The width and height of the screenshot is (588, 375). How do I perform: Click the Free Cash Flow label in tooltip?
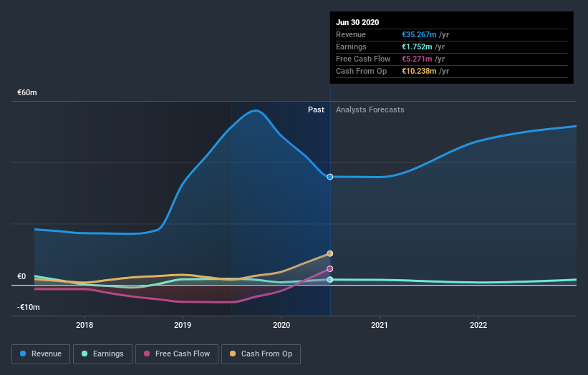(x=363, y=59)
